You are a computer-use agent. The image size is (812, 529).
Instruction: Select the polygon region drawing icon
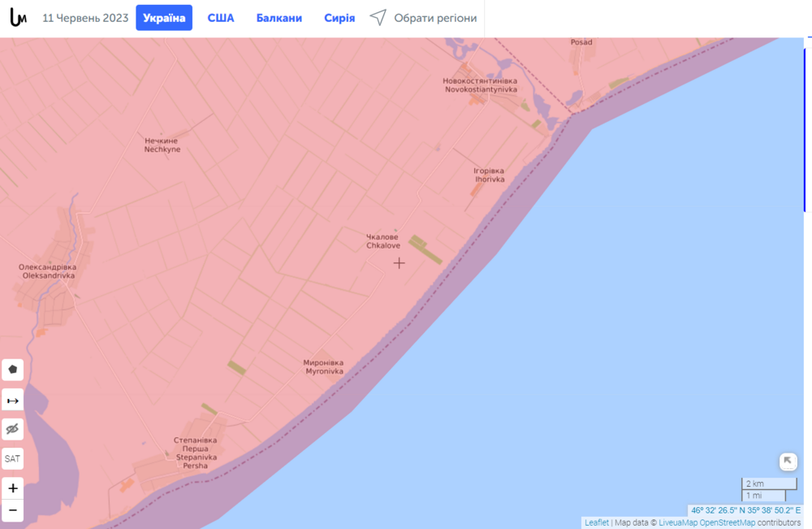(12, 369)
